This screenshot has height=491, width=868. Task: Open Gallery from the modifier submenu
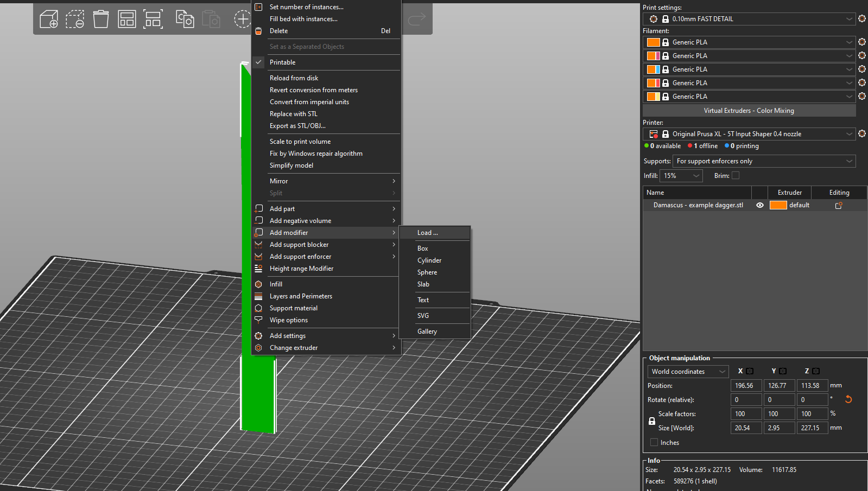[435, 331]
